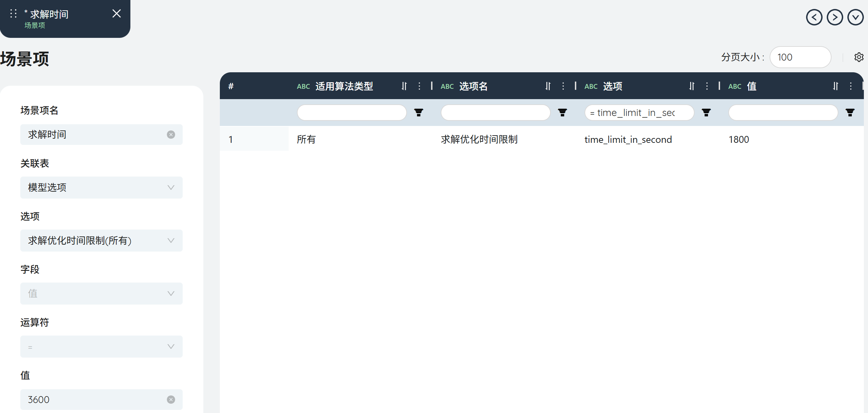Click the filter icon for 适用算法类型 column
The height and width of the screenshot is (413, 868).
(418, 113)
